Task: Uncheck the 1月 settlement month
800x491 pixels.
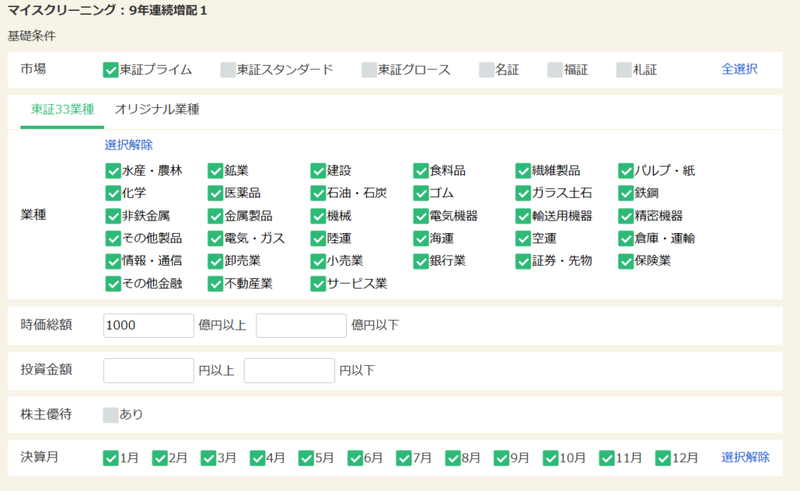Action: pos(111,458)
